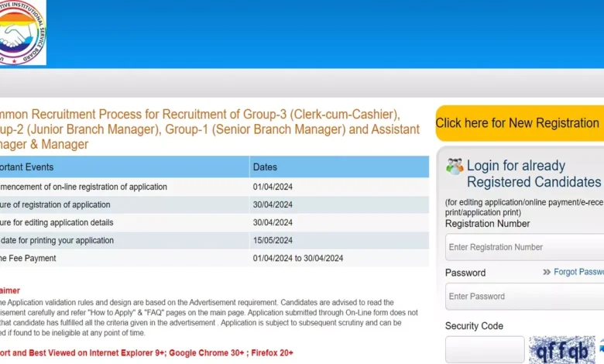The width and height of the screenshot is (604, 364).
Task: Open the Forgot Password link
Action: (x=578, y=272)
